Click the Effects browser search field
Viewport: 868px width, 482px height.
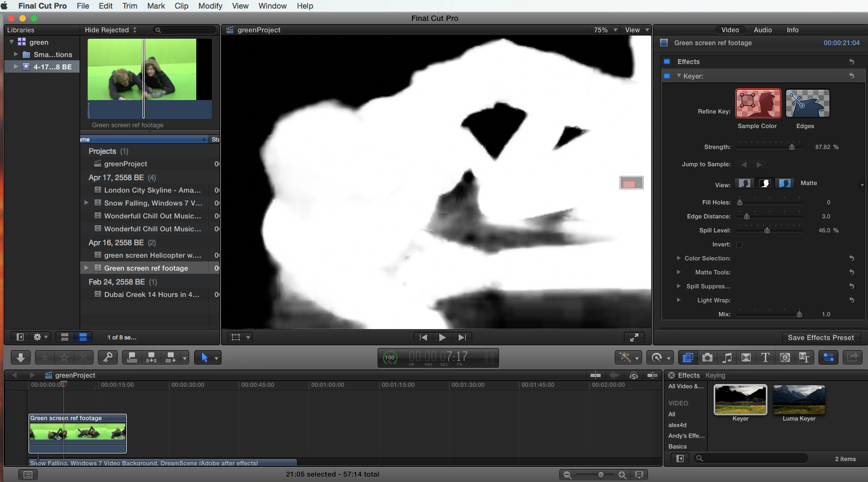[751, 459]
